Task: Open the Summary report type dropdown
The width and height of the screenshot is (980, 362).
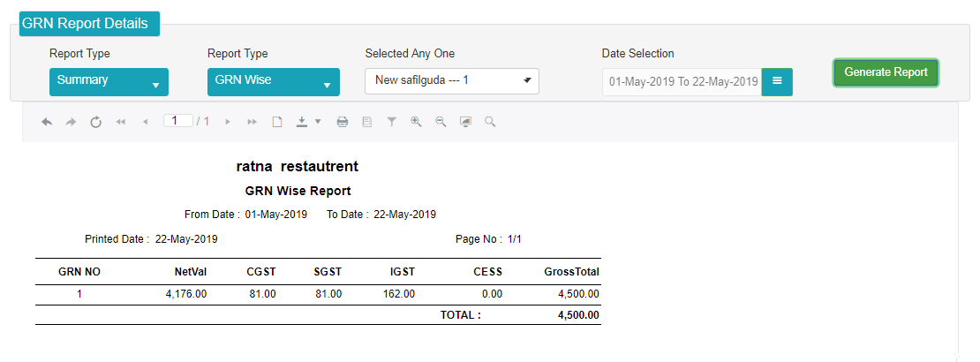Action: click(109, 82)
